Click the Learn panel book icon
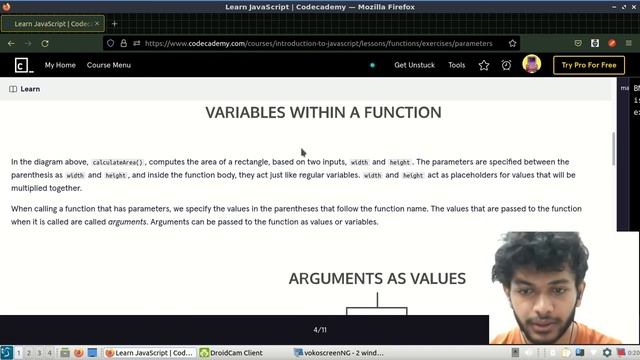This screenshot has height=360, width=640. (x=13, y=89)
